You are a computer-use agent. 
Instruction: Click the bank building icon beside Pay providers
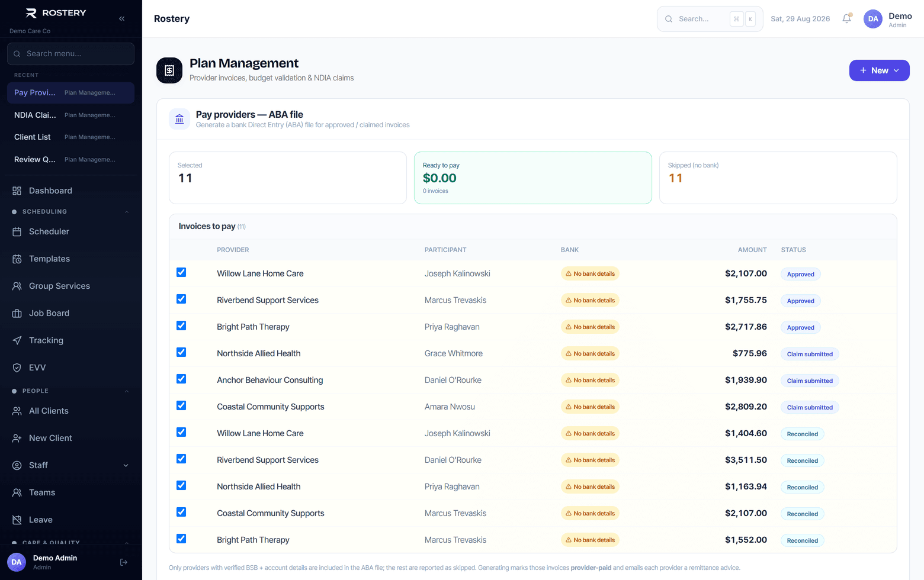(179, 119)
